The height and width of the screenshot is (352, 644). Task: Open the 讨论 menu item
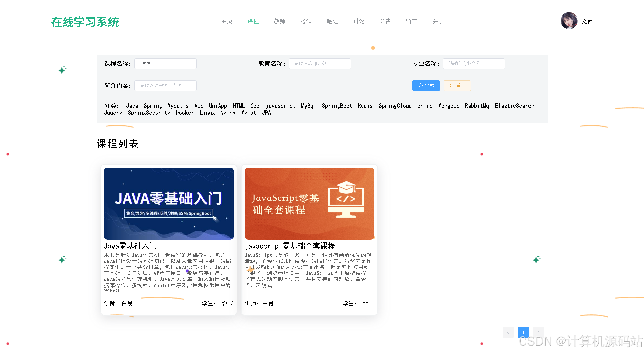pyautogui.click(x=359, y=21)
